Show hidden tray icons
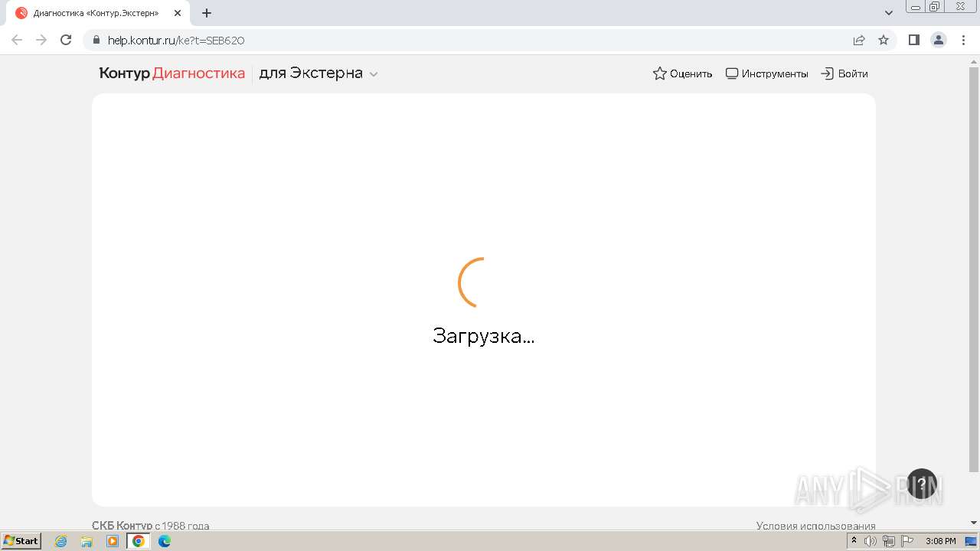The width and height of the screenshot is (980, 551). pos(854,541)
